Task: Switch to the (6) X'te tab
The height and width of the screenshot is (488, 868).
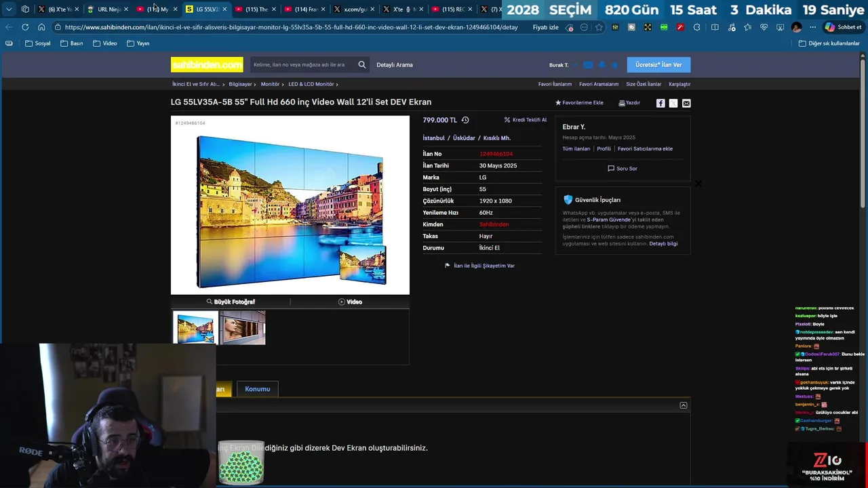Action: pyautogui.click(x=57, y=9)
